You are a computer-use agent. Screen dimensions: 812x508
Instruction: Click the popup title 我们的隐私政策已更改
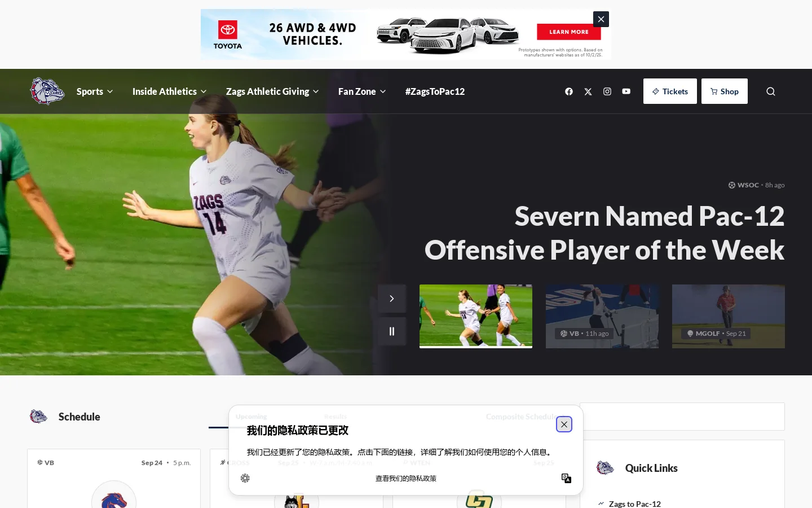tap(297, 431)
